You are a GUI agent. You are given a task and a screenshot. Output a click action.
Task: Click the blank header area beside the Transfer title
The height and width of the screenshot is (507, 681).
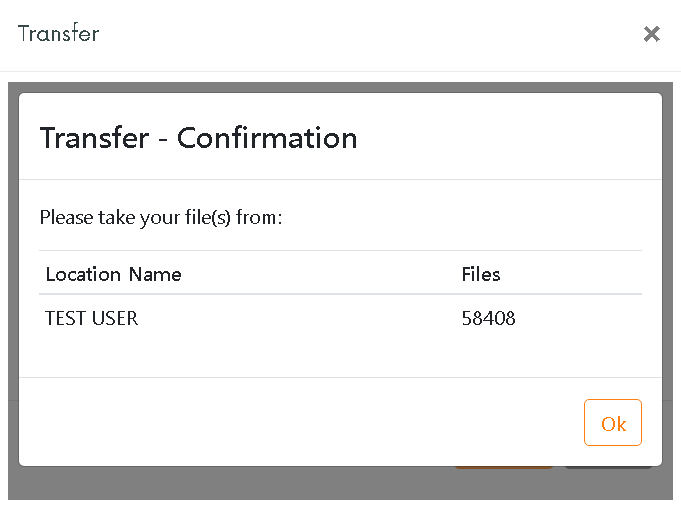click(x=369, y=34)
